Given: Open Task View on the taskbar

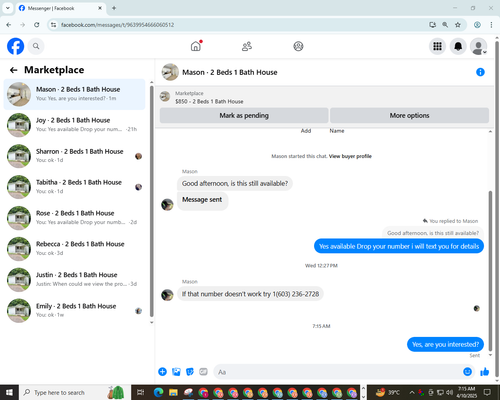Looking at the screenshot, I should (x=140, y=392).
